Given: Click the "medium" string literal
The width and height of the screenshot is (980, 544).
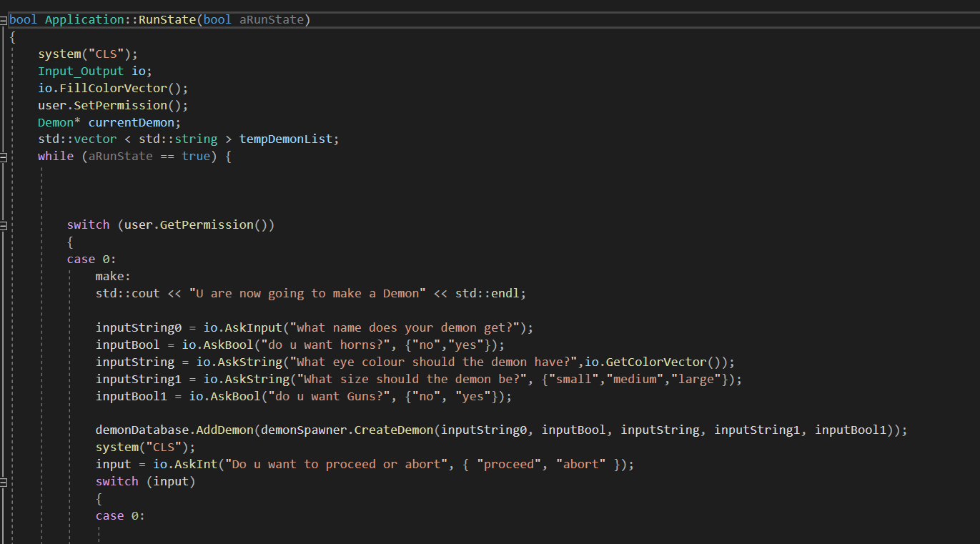Looking at the screenshot, I should [635, 379].
